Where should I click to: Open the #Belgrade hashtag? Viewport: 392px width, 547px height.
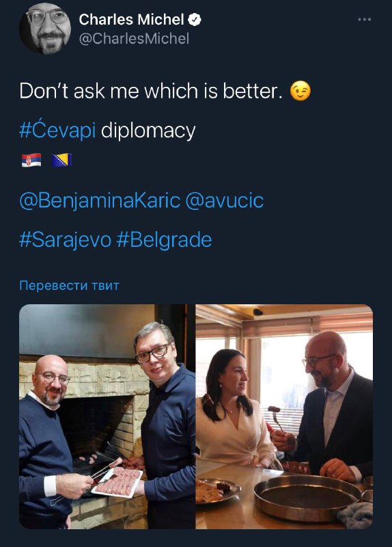[x=164, y=240]
